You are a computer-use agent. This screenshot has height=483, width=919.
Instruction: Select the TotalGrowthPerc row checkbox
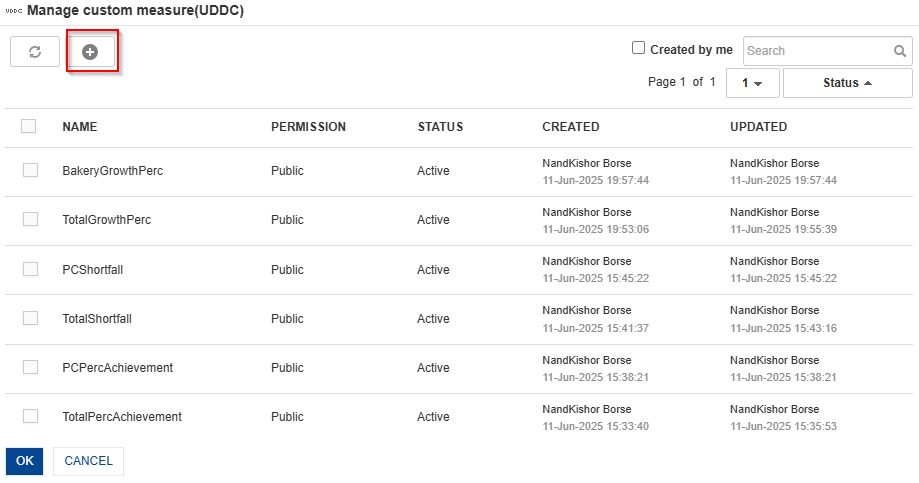(30, 219)
